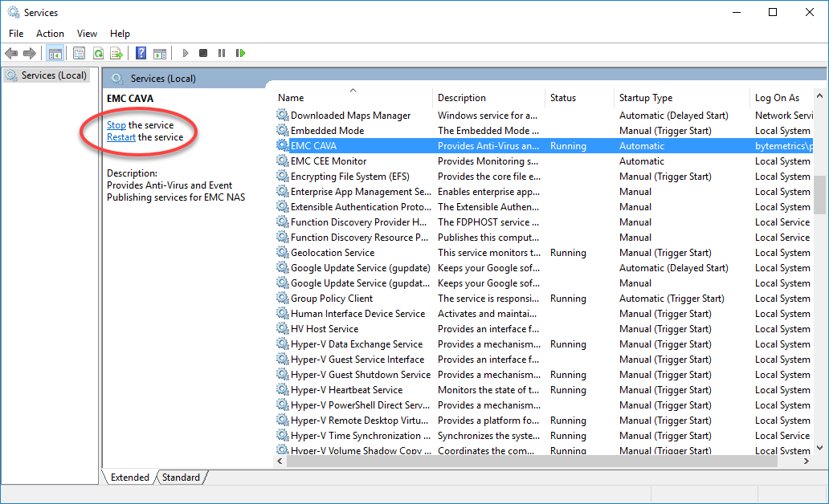Click the Name column sort arrow
This screenshot has width=829, height=504.
pyautogui.click(x=351, y=90)
